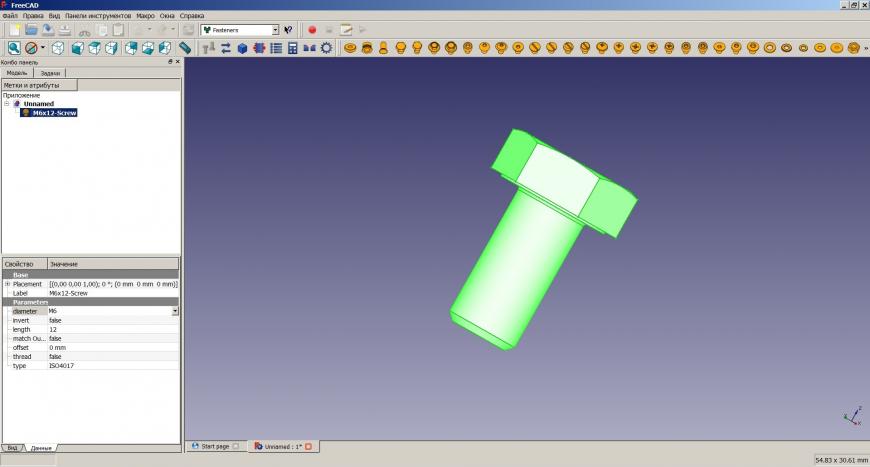
Task: Switch to the Данные property tab
Action: point(41,448)
